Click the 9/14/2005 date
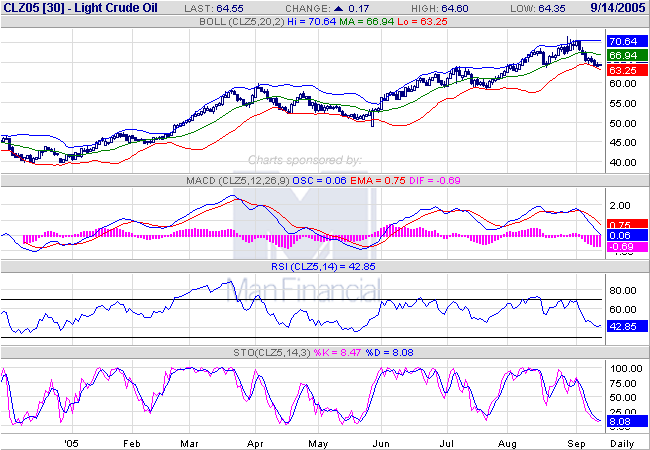This screenshot has width=650, height=450. [618, 8]
